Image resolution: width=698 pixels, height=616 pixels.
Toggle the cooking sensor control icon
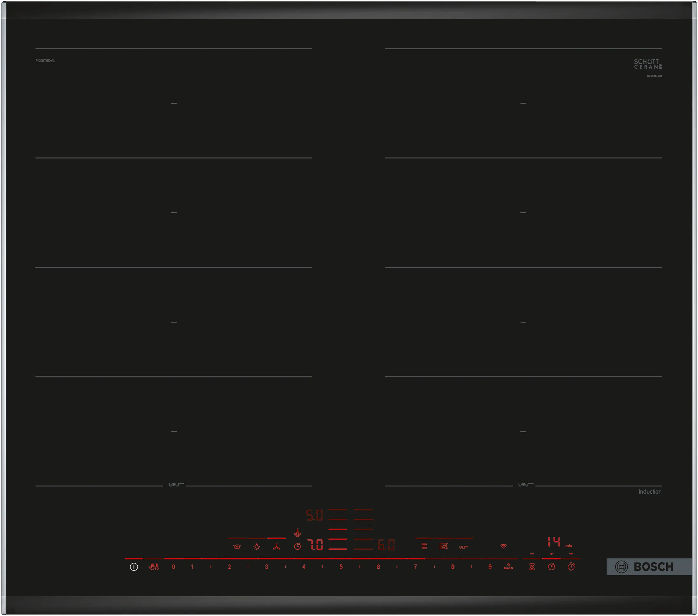[463, 547]
